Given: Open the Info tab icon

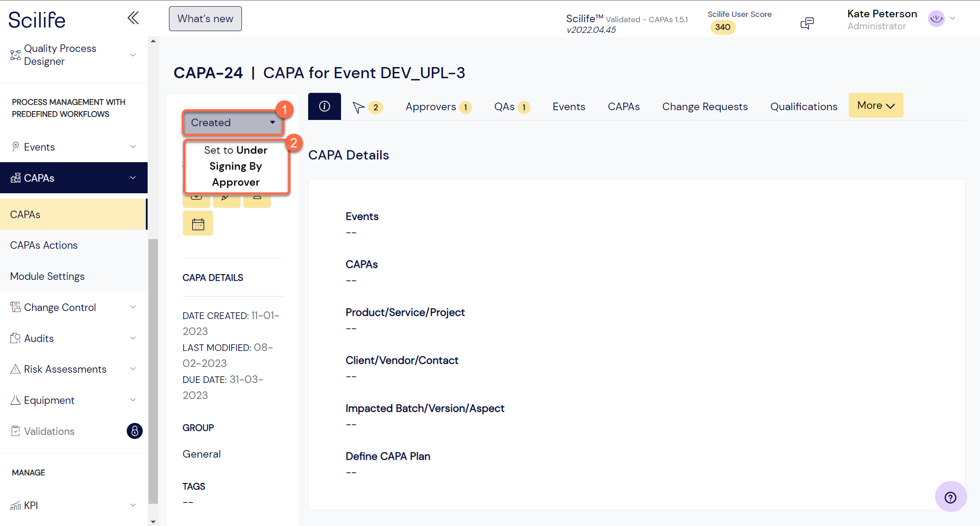Looking at the screenshot, I should click(324, 106).
